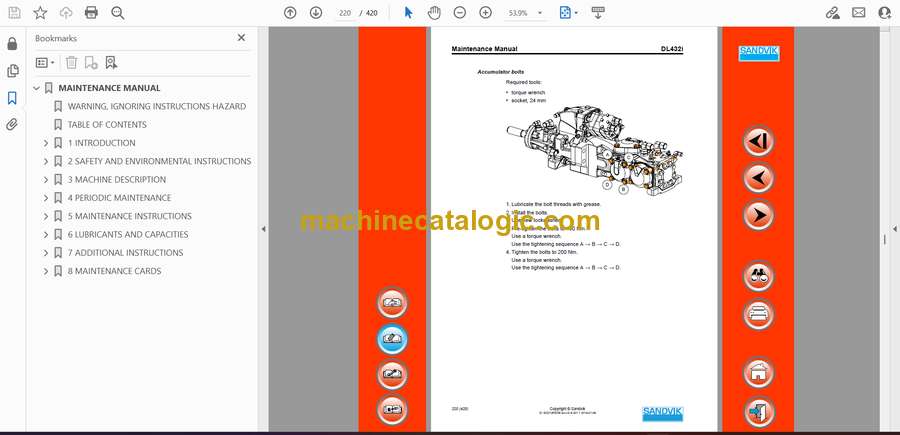This screenshot has height=435, width=900.
Task: Open the page thumbnails panel icon
Action: (x=12, y=71)
